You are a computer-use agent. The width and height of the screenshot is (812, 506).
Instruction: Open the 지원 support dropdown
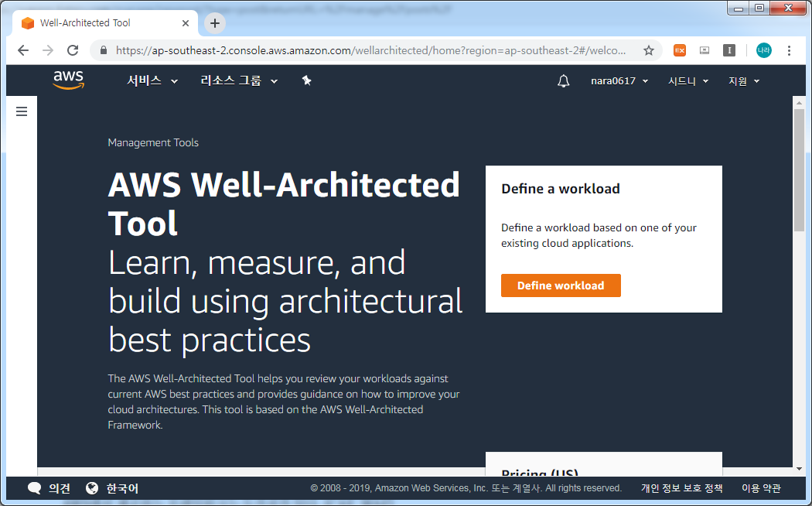click(744, 80)
